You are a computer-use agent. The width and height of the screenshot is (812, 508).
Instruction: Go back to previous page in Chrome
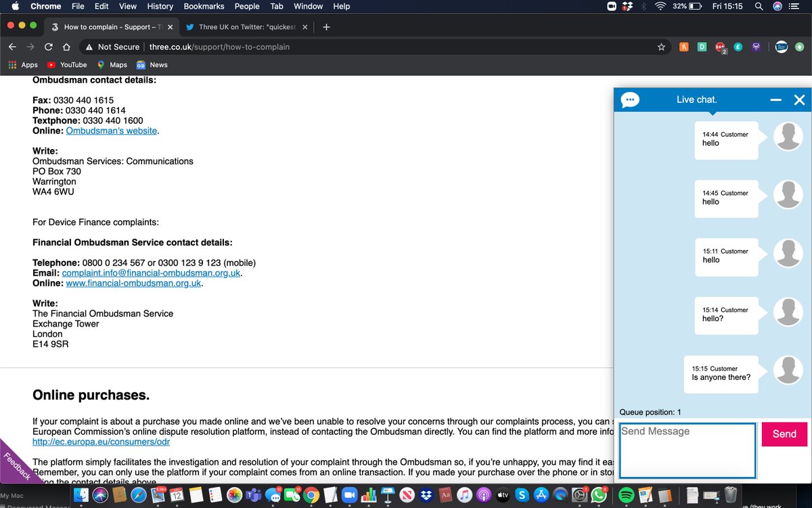12,47
